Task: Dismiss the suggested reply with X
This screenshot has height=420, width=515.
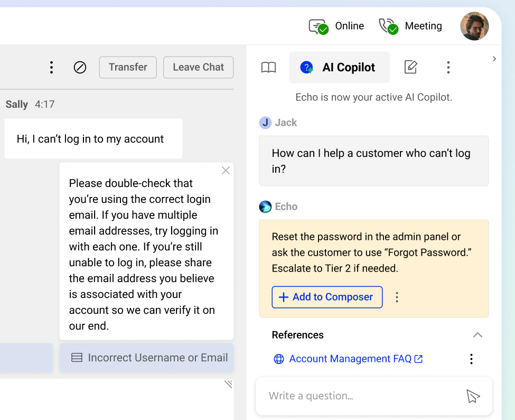Action: (x=226, y=171)
